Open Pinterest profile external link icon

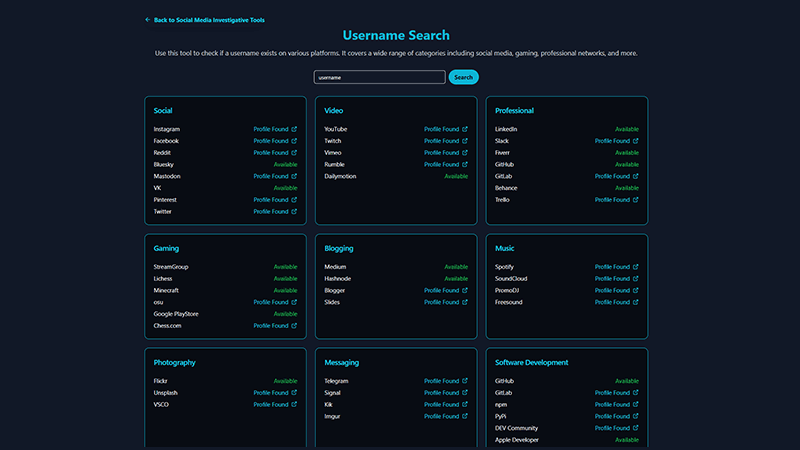click(294, 199)
